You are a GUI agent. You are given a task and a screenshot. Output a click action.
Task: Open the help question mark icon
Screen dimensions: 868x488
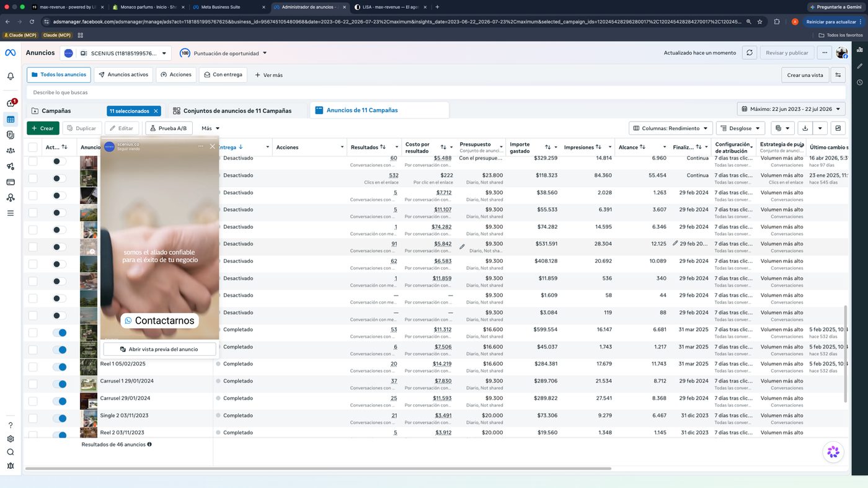[11, 425]
